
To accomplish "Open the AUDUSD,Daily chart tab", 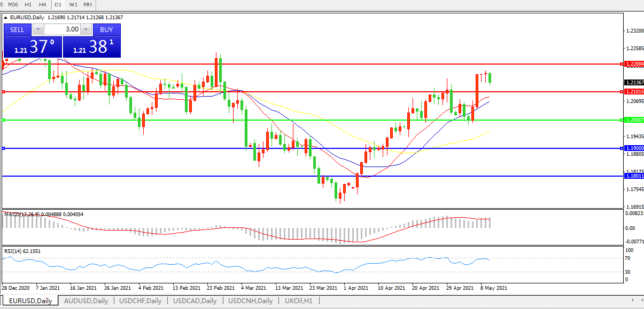I will click(86, 300).
